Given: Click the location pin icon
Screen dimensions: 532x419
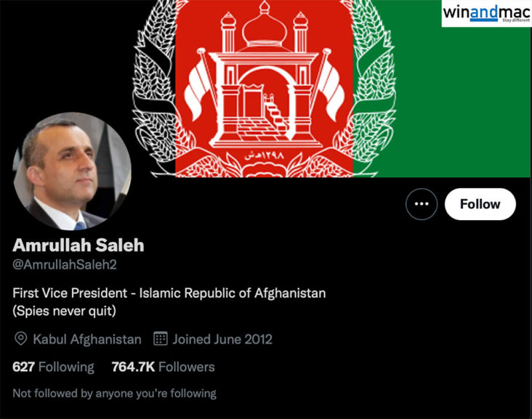Looking at the screenshot, I should coord(20,338).
